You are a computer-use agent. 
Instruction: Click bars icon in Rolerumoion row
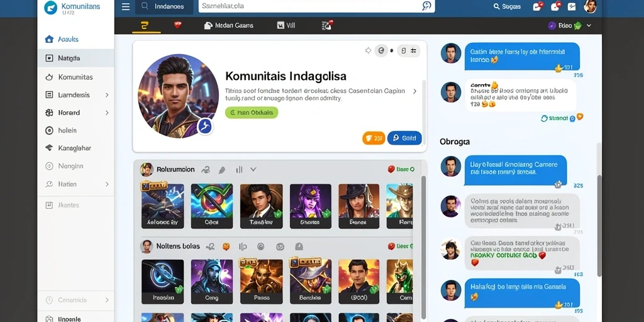click(x=239, y=170)
